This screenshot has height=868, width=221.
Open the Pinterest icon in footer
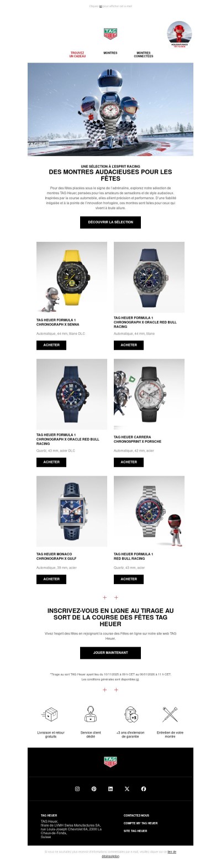[x=94, y=789]
